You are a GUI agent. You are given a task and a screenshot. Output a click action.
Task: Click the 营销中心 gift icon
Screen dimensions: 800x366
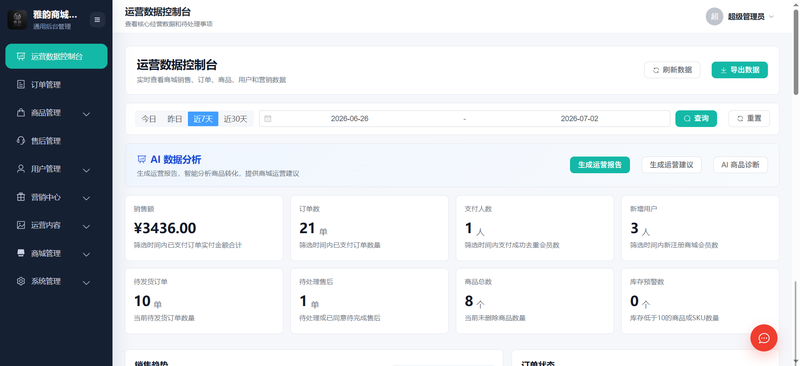pyautogui.click(x=20, y=197)
